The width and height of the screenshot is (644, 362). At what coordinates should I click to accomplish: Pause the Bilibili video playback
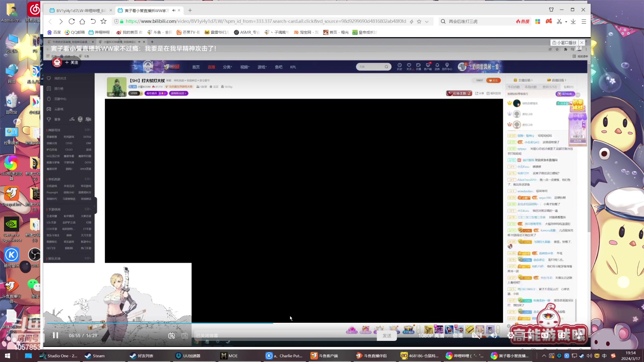pos(56,336)
